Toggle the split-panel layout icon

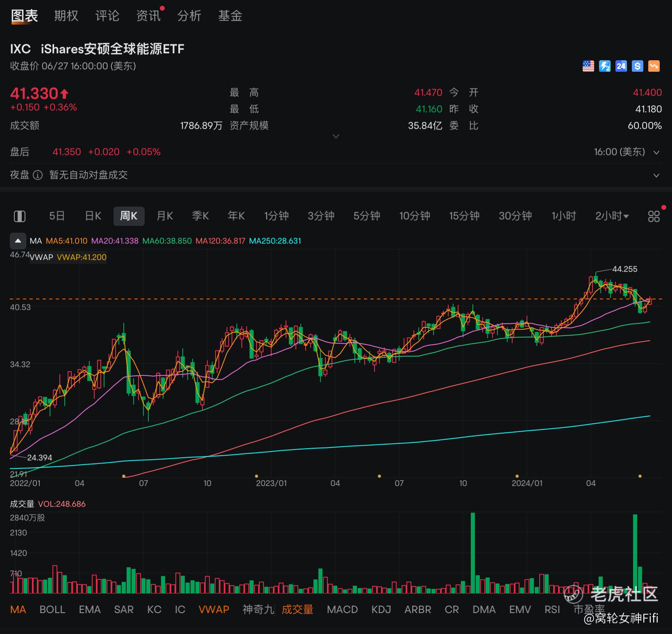pos(20,216)
